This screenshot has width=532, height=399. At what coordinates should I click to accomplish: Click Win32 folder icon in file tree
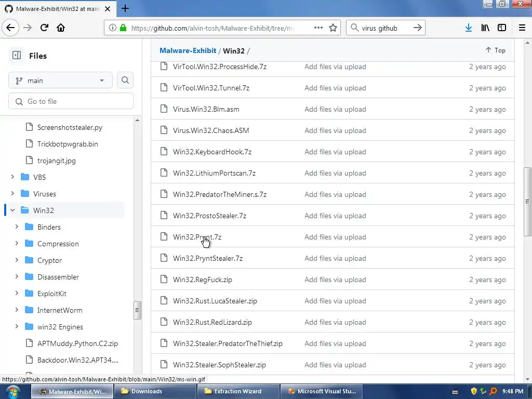25,210
